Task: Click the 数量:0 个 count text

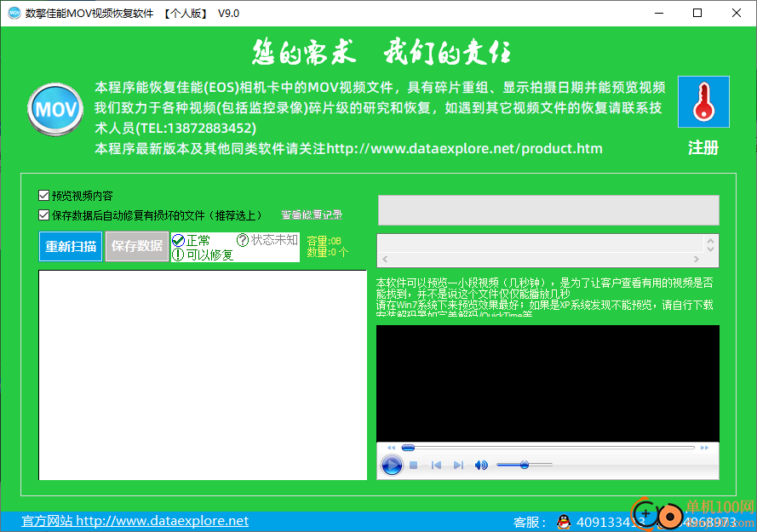Action: click(x=327, y=252)
